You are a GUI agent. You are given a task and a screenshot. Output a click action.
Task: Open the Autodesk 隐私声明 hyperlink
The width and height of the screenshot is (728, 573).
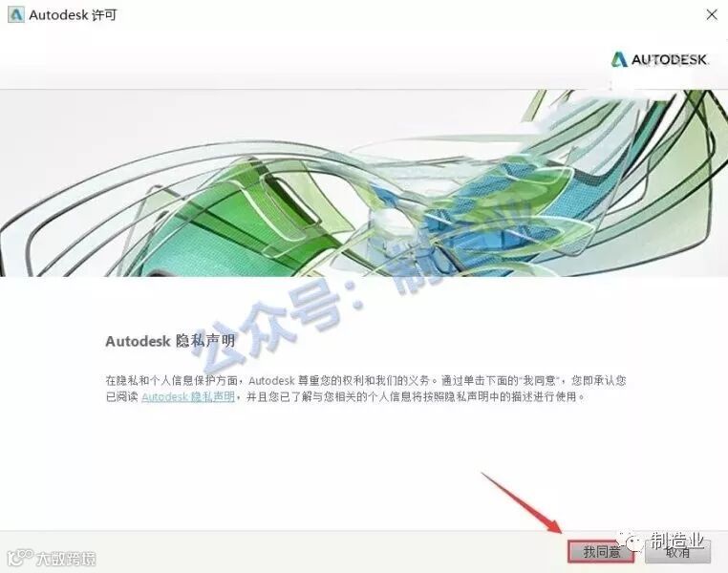tap(188, 396)
